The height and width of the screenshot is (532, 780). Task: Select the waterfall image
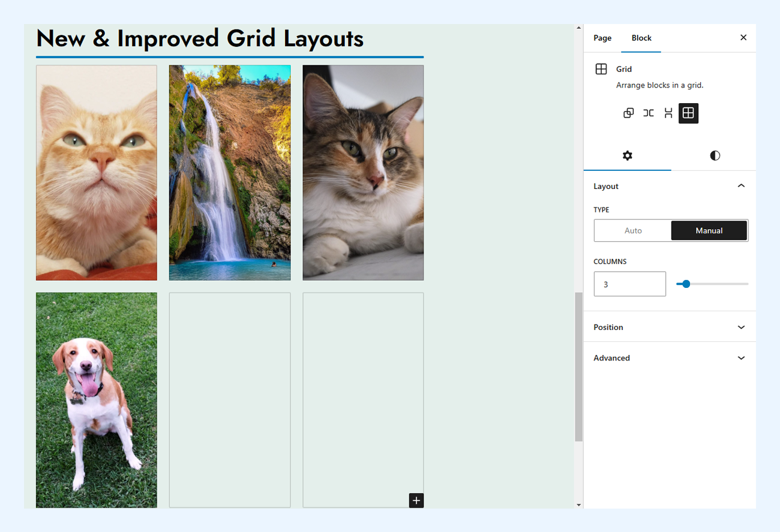point(230,173)
